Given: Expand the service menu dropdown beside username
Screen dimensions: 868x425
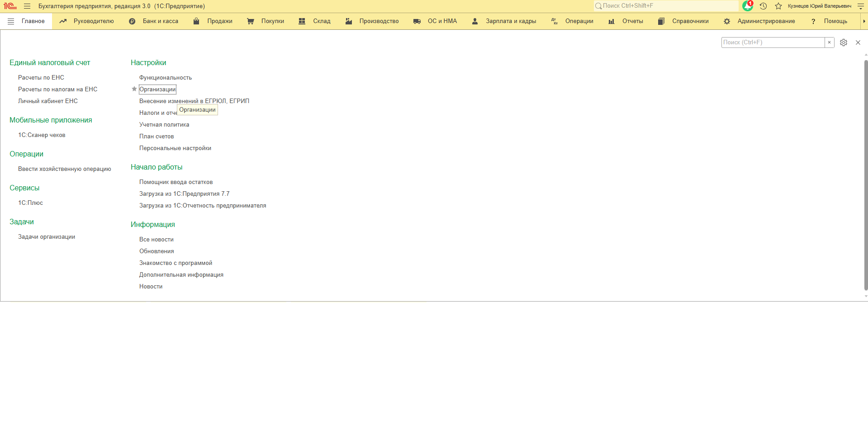Looking at the screenshot, I should [x=860, y=6].
